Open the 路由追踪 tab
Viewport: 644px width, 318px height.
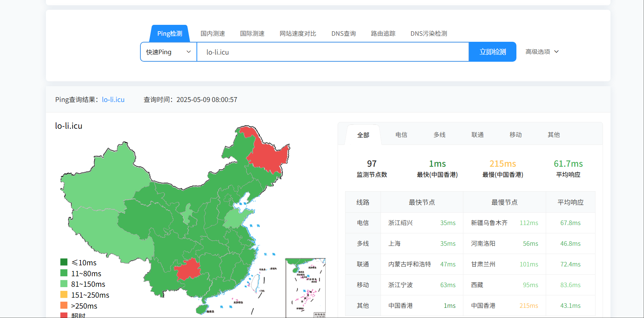click(383, 33)
